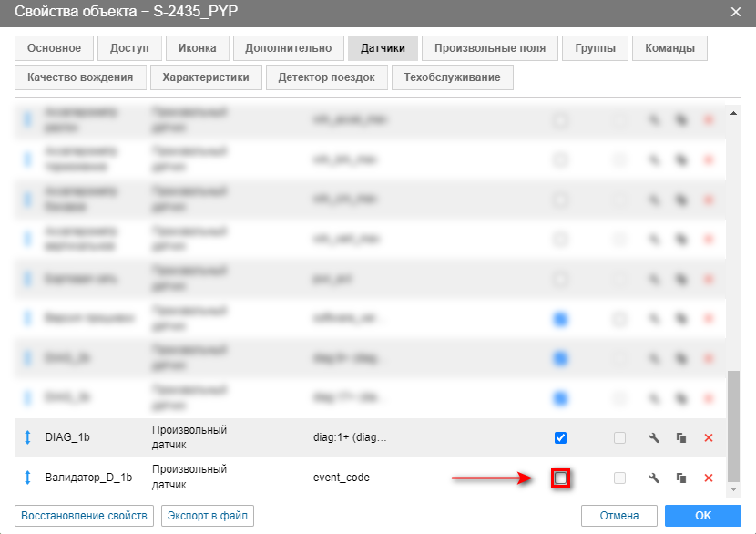Select the DIAG_1b sensor name
756x534 pixels.
(x=67, y=437)
